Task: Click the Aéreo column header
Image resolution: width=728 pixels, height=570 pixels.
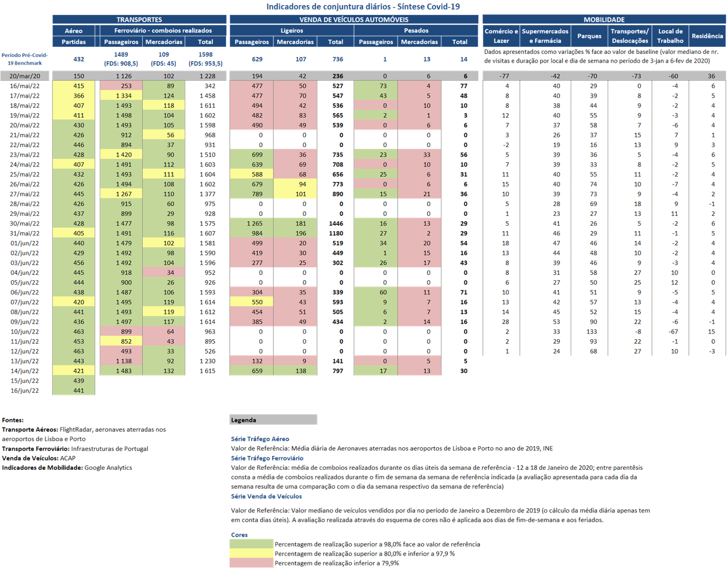Action: [73, 31]
